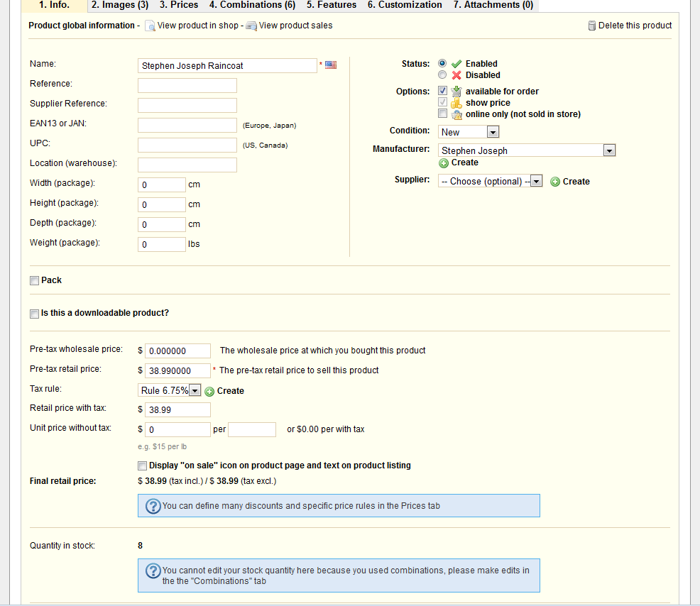This screenshot has width=700, height=606.
Task: Click Delete this product link
Action: [x=635, y=26]
